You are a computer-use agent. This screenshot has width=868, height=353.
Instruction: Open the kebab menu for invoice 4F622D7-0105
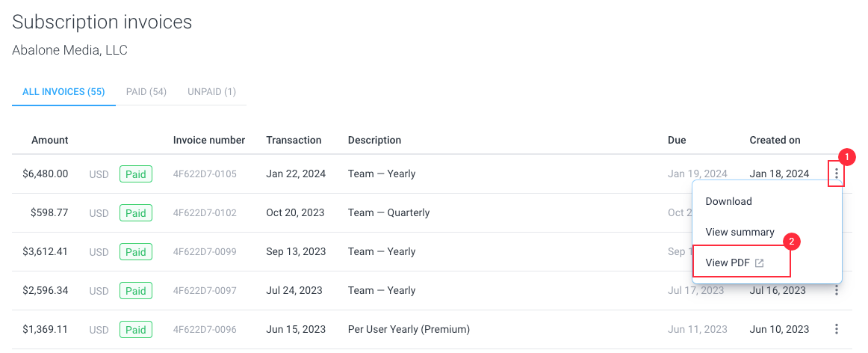pyautogui.click(x=836, y=174)
